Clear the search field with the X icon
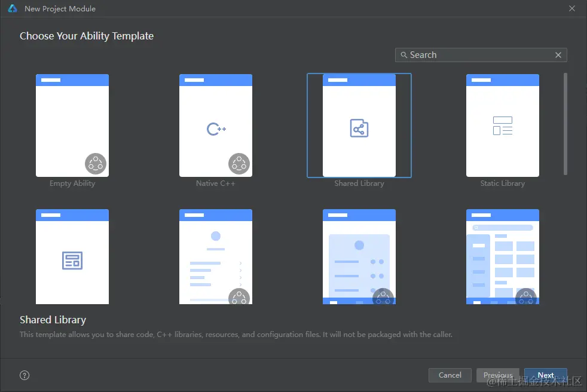 [x=558, y=55]
